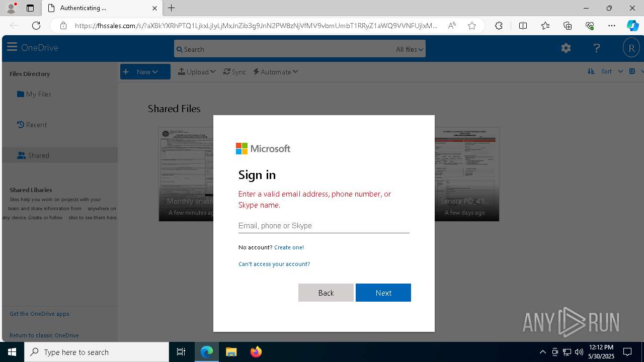This screenshot has height=362, width=644.
Task: Add this page to favorites star
Action: point(472,26)
